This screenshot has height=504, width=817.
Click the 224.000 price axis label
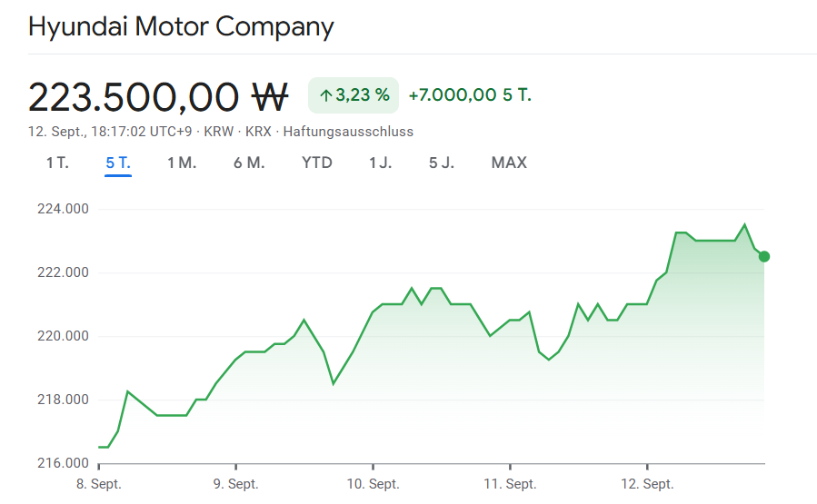(x=62, y=209)
